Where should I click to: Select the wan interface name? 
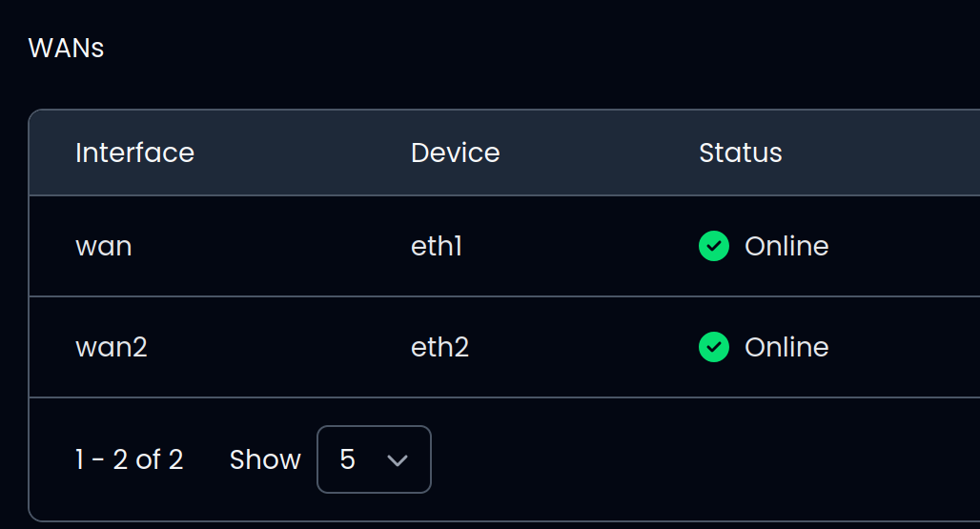[x=104, y=247]
